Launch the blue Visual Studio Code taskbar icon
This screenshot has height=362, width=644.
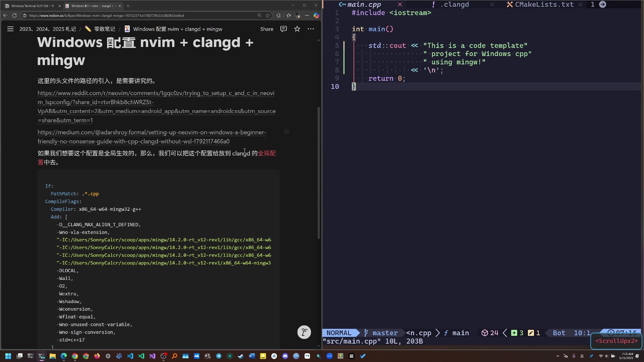click(130, 356)
